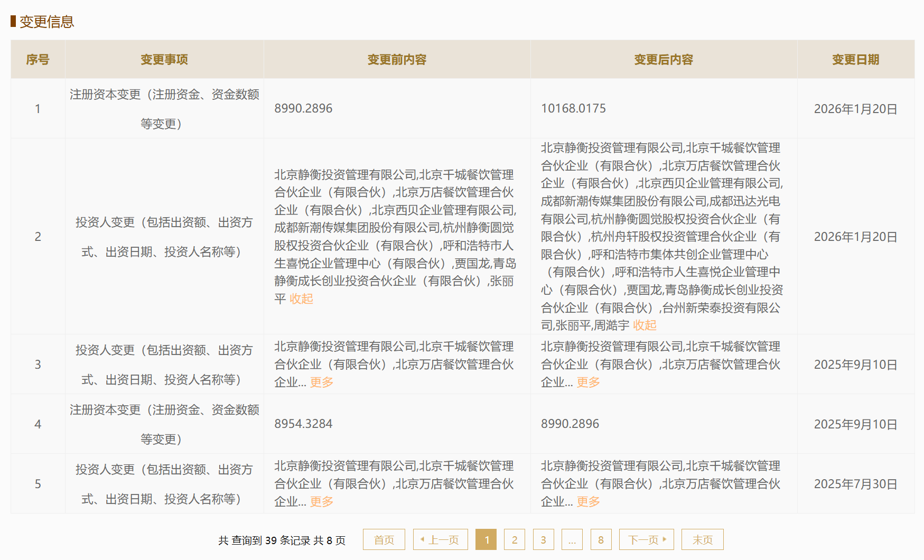The height and width of the screenshot is (560, 924).
Task: Go to last page via 末页
Action: (x=702, y=539)
